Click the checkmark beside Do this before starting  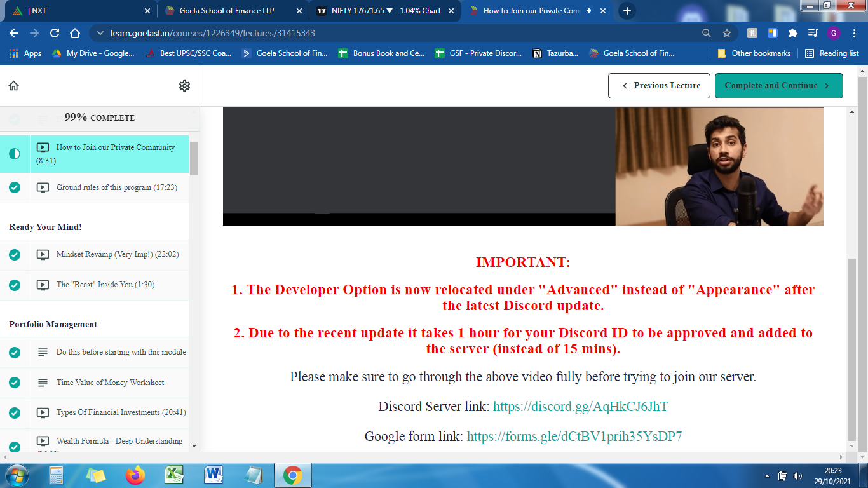(x=15, y=352)
